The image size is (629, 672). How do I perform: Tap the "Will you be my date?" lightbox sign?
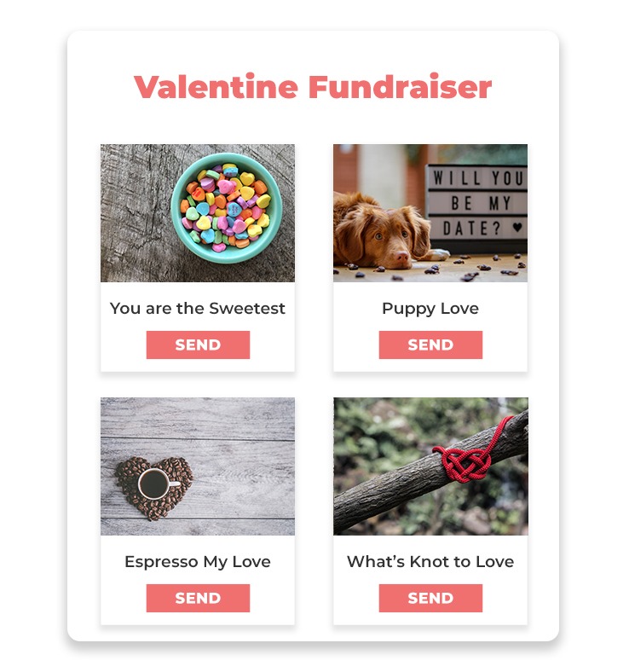pos(477,202)
